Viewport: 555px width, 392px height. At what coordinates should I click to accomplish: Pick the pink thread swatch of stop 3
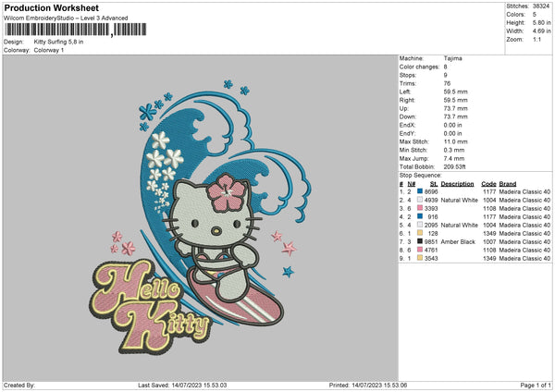click(x=421, y=207)
